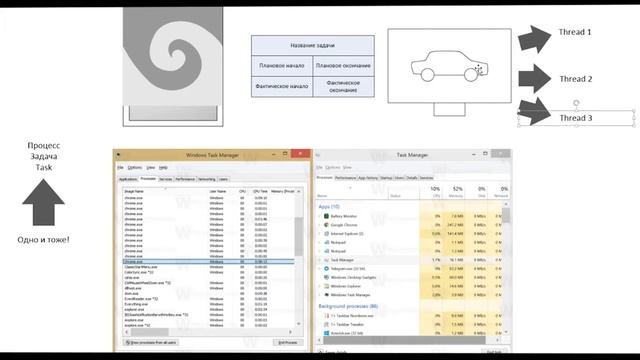This screenshot has width=640, height=360.
Task: Click the Одно и тоже! caption
Action: 43,240
